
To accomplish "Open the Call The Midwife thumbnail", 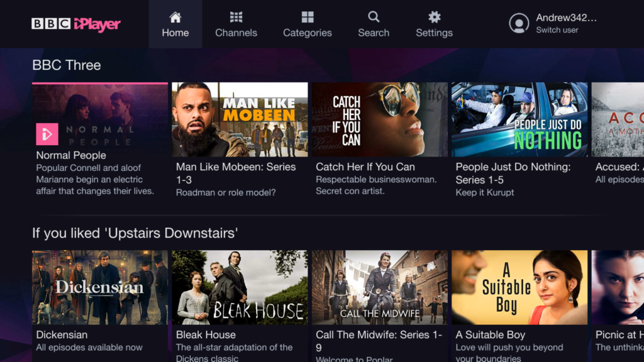I will (379, 287).
